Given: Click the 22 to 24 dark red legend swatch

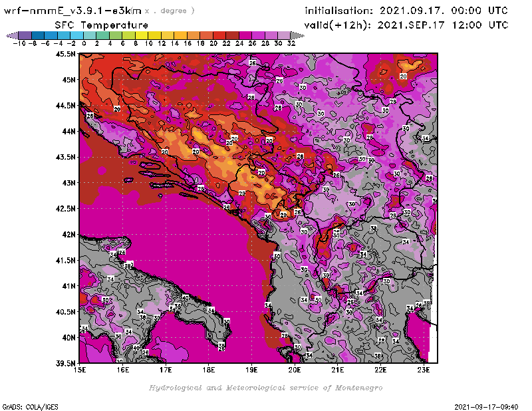Looking at the screenshot, I should point(232,35).
